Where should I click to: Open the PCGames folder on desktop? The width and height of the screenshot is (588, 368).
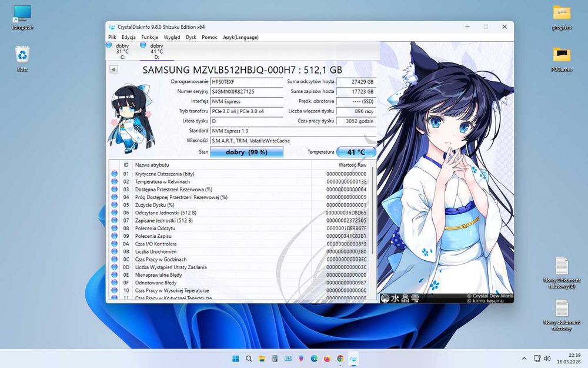(x=562, y=59)
